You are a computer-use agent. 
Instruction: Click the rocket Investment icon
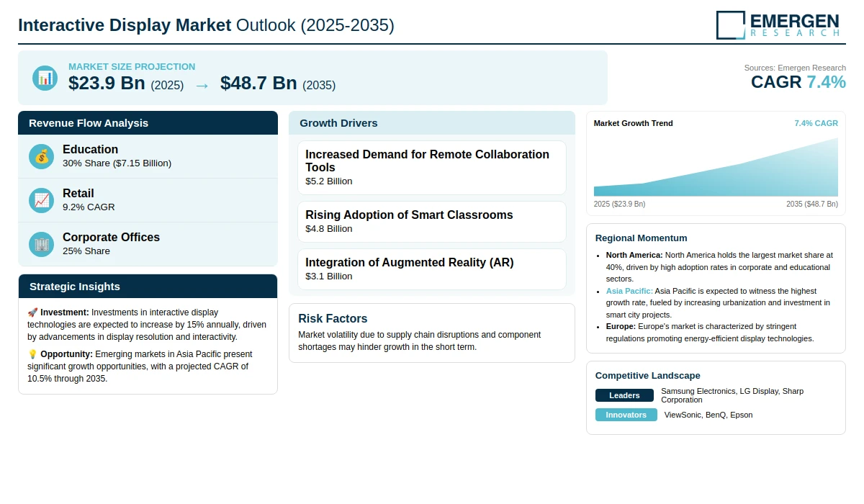(32, 312)
